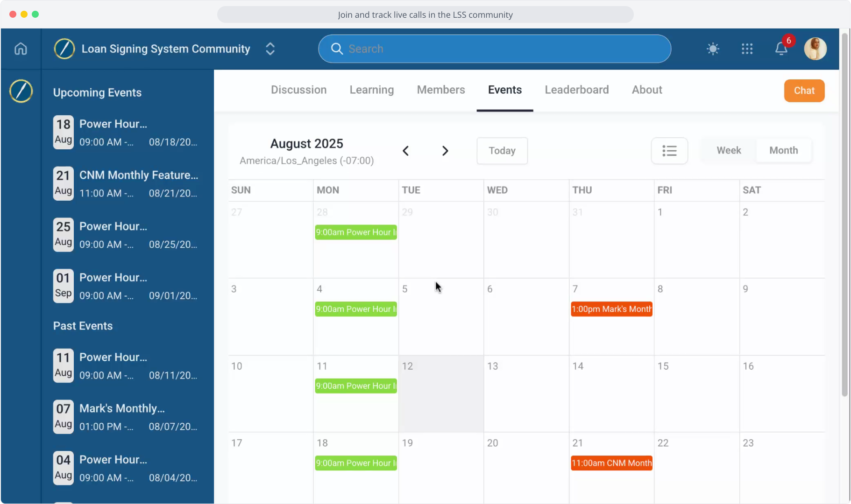
Task: Click Loan Signing System Community title
Action: pyautogui.click(x=166, y=49)
